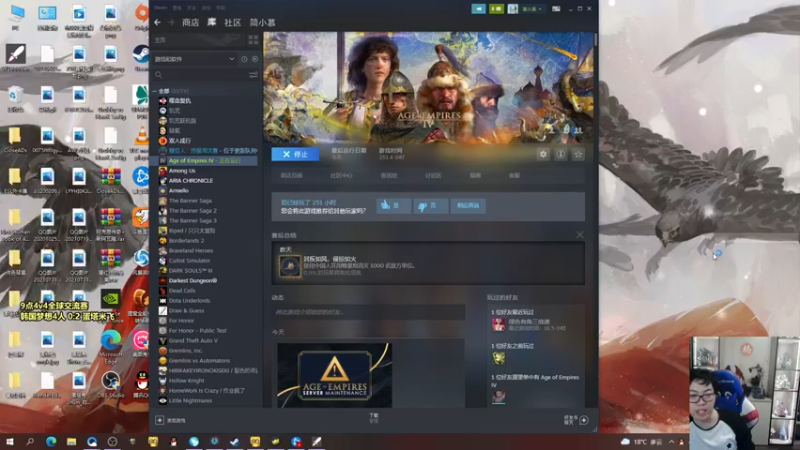Open the wishlist friend's avatar
The height and width of the screenshot is (450, 800).
[498, 397]
